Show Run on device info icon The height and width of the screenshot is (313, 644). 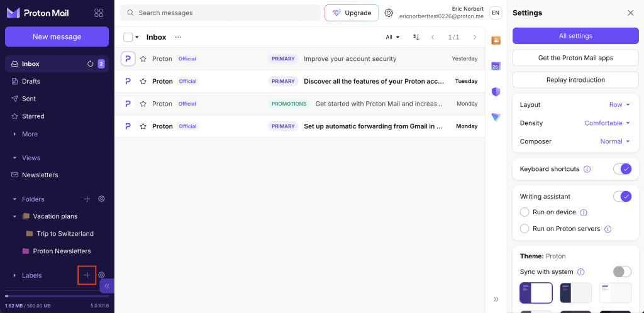coord(583,212)
